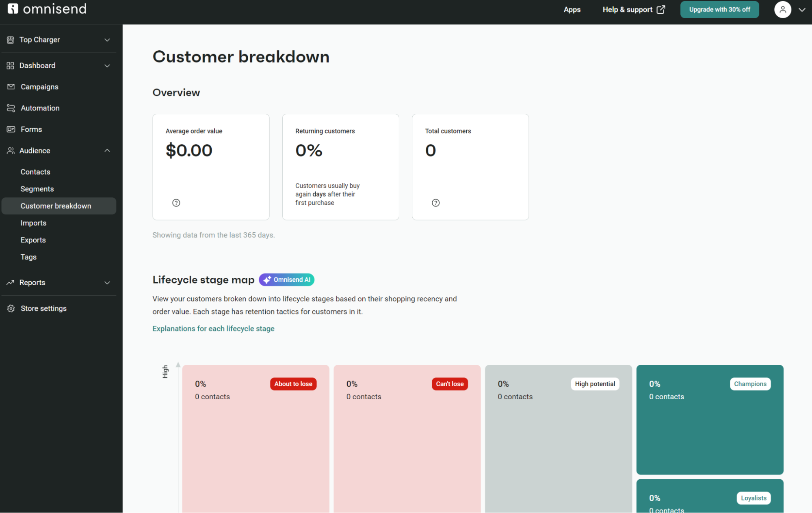Click the Omnisend AI badge next to Lifecycle stage map
This screenshot has width=812, height=513.
pos(286,279)
